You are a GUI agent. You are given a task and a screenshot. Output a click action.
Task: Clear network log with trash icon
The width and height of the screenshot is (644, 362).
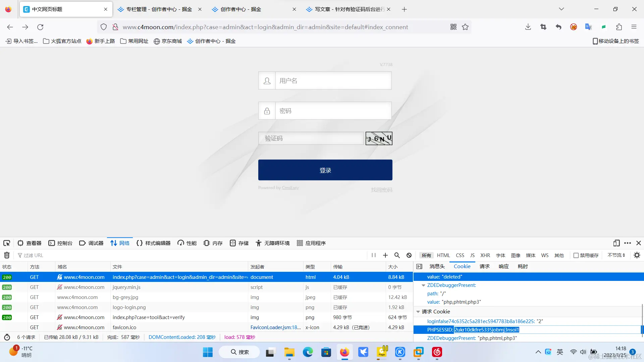click(x=7, y=255)
